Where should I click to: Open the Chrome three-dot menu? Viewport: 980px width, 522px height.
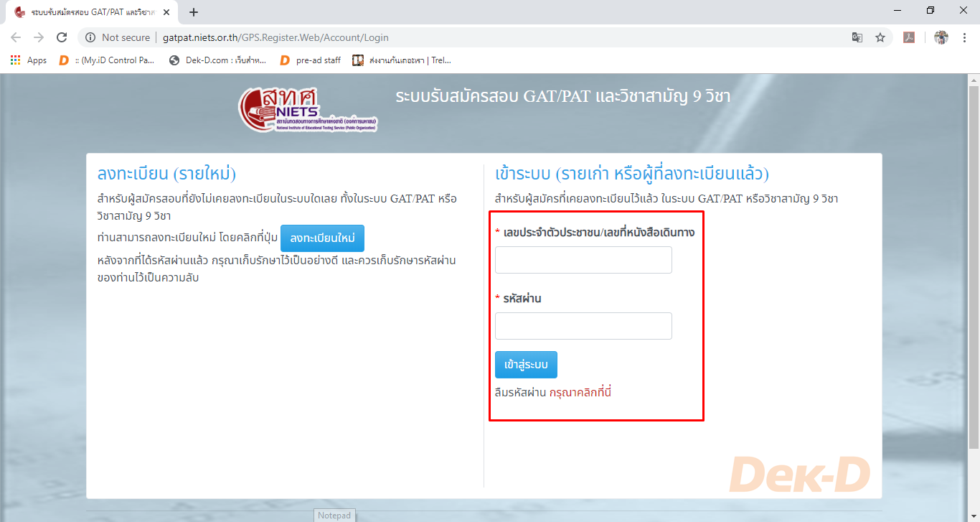tap(965, 37)
